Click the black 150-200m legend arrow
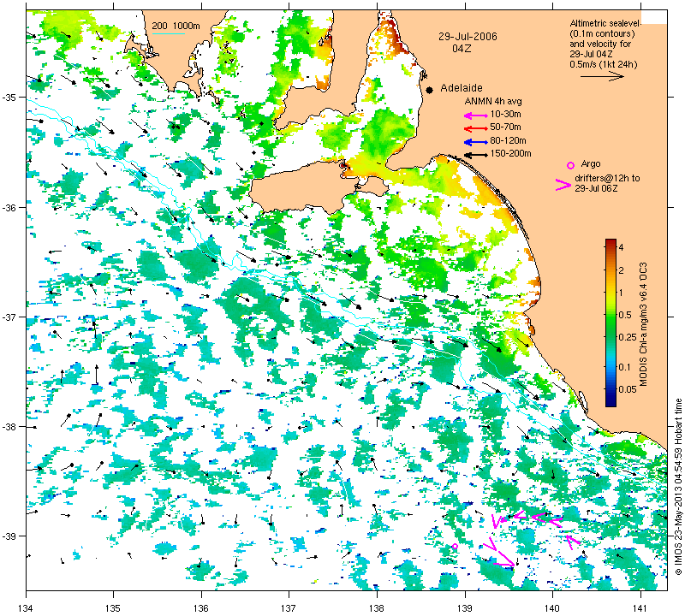Viewport: 685px width, 616px height. 475,155
